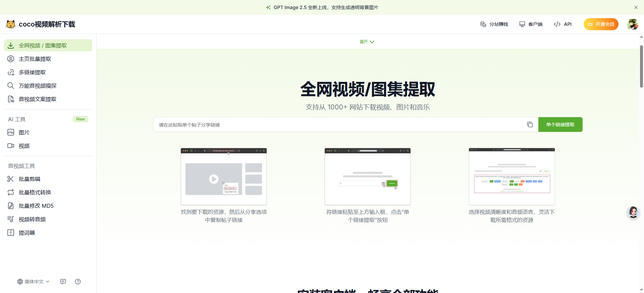Open 提词器 tool
This screenshot has height=293, width=644.
click(48, 233)
